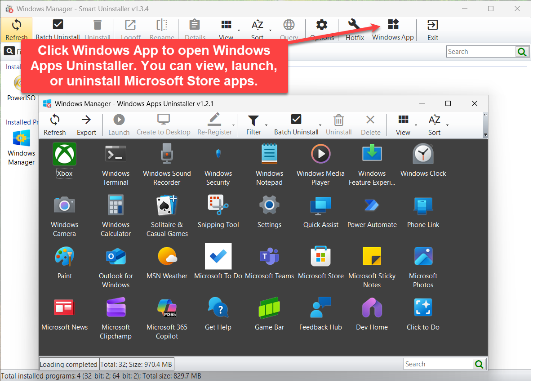This screenshot has height=392, width=551.
Task: Toggle Batch Uninstall in Smart Uninstaller
Action: point(58,30)
